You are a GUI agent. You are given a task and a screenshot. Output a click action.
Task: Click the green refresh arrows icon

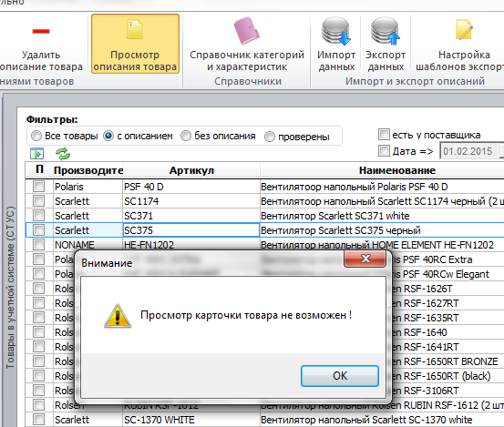click(63, 154)
